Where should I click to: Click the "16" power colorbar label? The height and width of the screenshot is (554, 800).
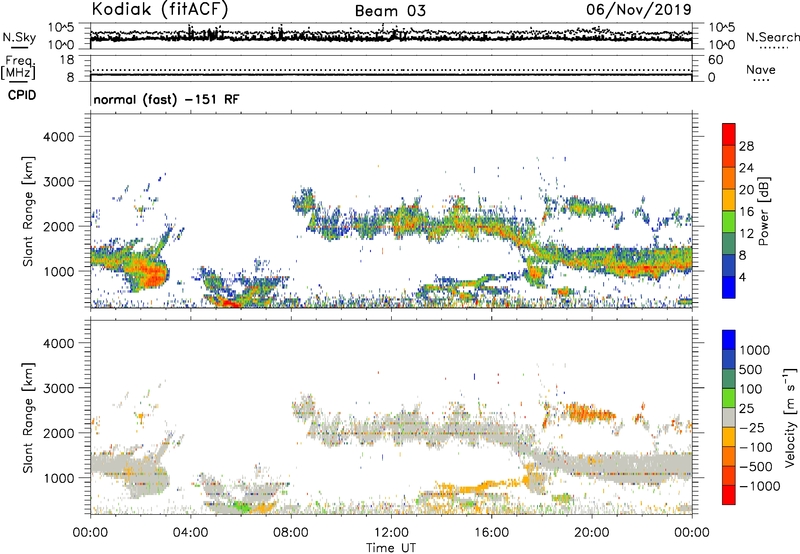pos(746,212)
